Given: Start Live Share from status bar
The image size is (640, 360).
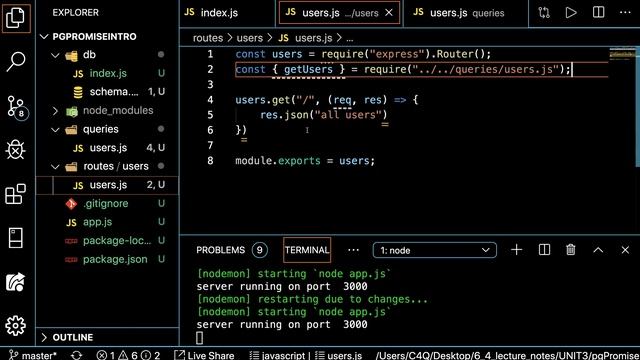Looking at the screenshot, I should click(x=204, y=355).
